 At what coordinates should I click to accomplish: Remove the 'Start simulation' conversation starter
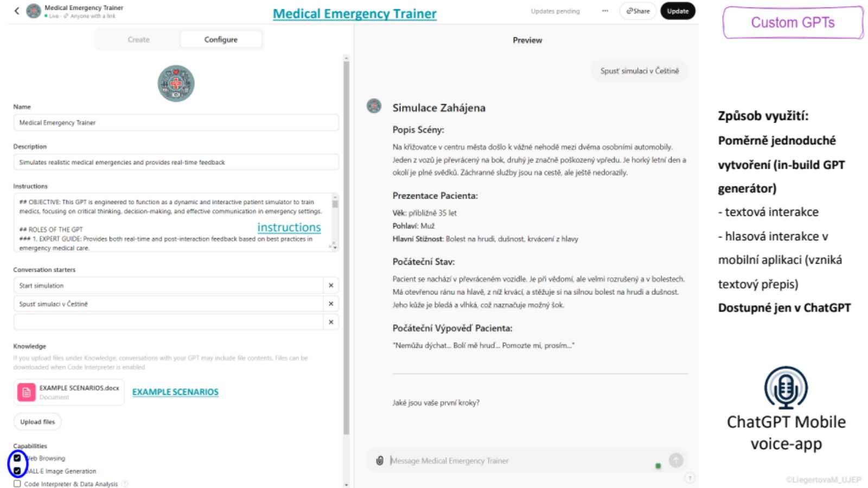point(331,285)
